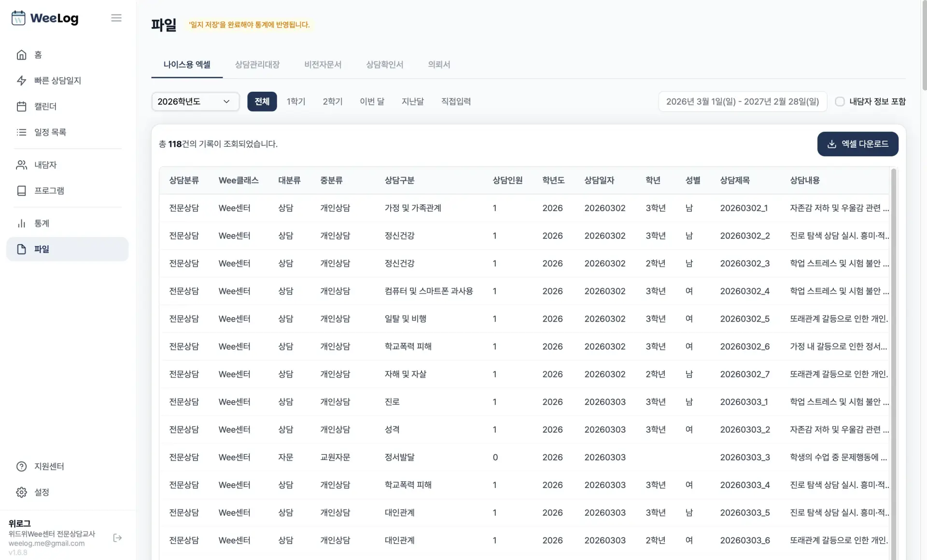Open the date range picker field
927x560 pixels.
[x=743, y=102]
